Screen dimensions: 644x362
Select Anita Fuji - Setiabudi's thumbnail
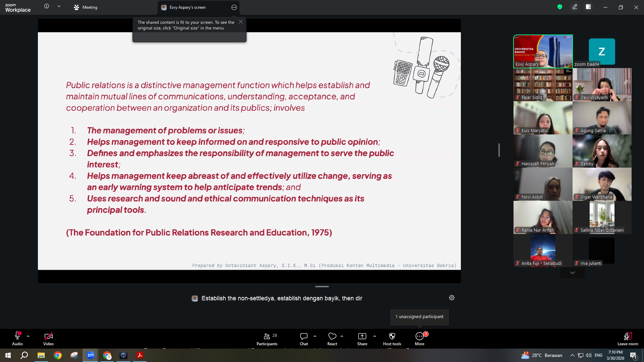click(x=543, y=250)
